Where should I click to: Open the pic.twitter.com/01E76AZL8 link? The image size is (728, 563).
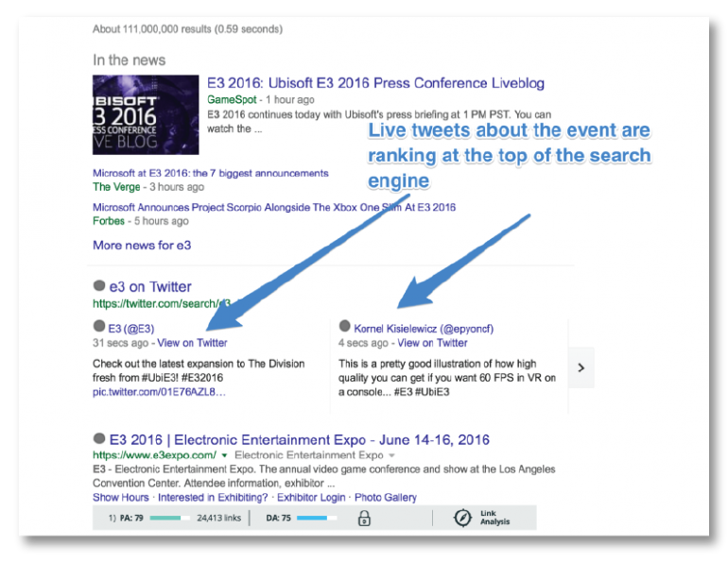(159, 392)
